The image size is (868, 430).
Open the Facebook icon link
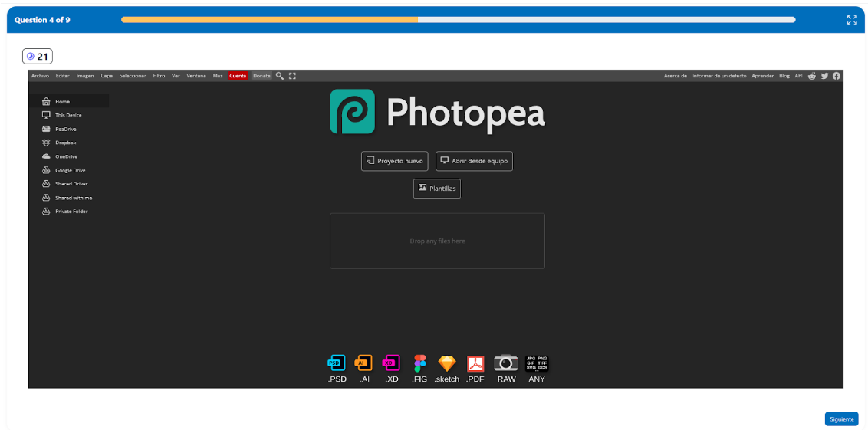click(837, 76)
